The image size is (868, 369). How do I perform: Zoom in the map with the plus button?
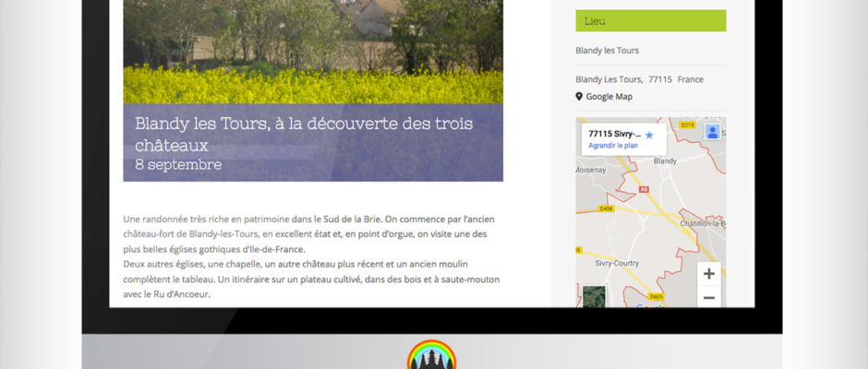[708, 274]
